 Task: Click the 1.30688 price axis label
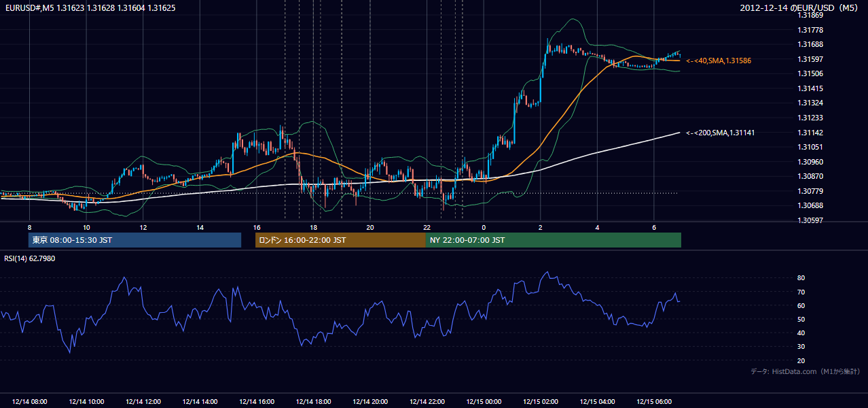810,206
